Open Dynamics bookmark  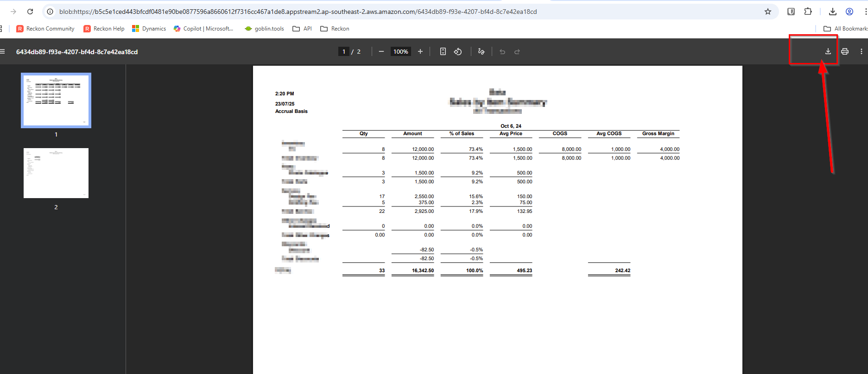pos(149,29)
